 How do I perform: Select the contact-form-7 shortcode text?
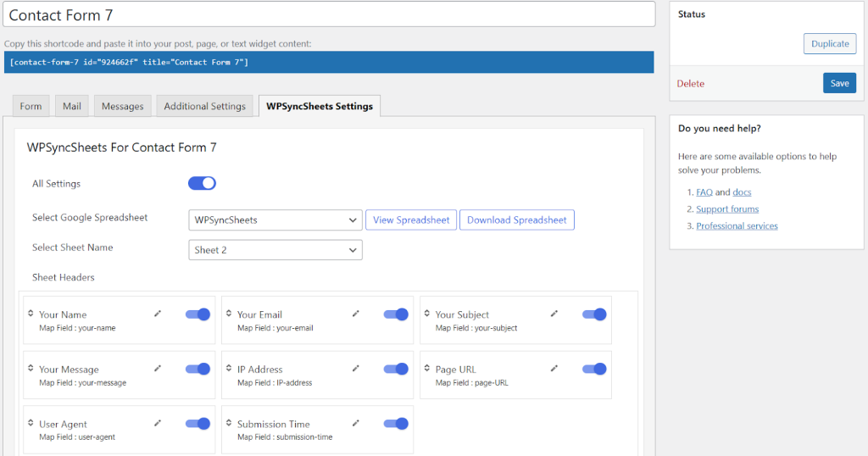pyautogui.click(x=329, y=62)
